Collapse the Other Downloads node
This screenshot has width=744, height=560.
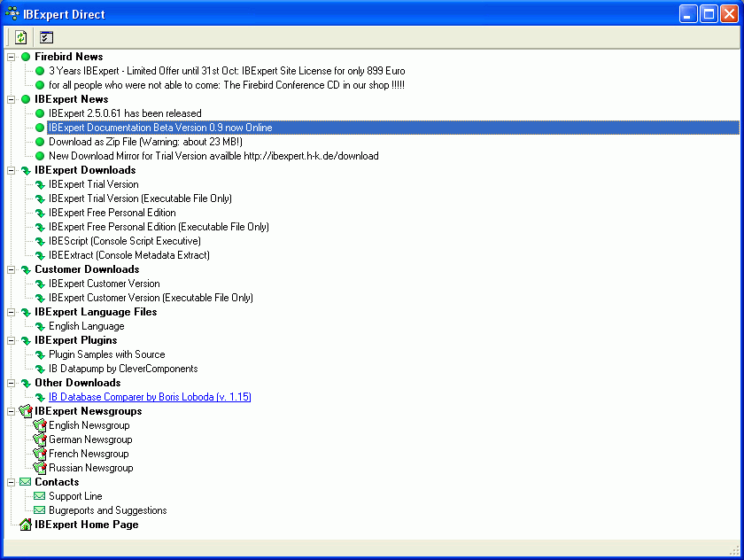click(x=12, y=383)
